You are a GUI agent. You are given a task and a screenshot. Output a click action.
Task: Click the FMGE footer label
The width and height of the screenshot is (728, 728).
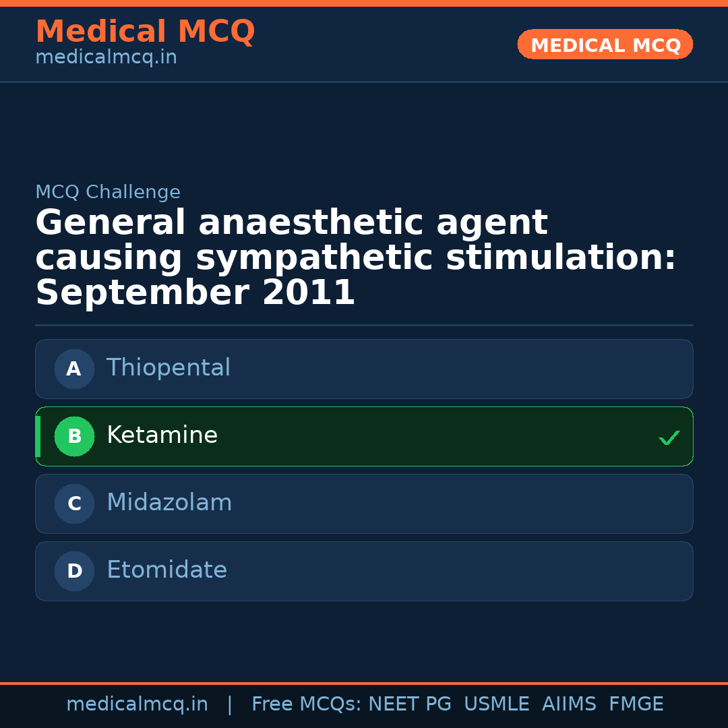pyautogui.click(x=636, y=704)
